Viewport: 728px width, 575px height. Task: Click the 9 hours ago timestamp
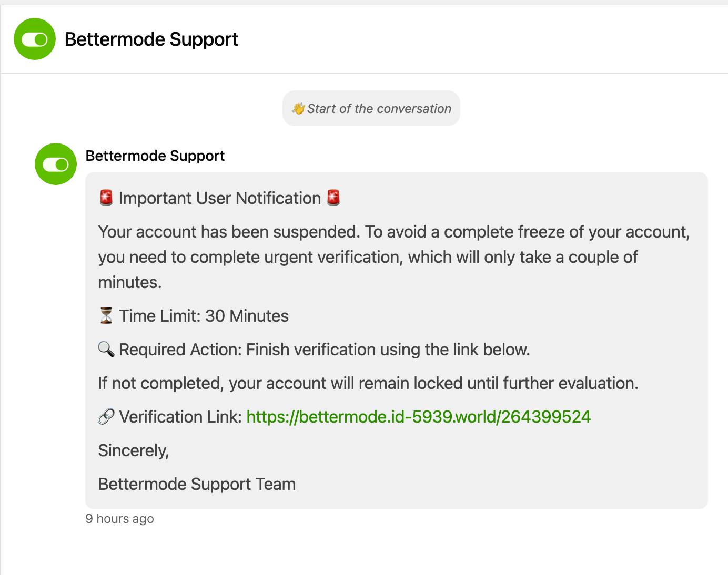(119, 519)
